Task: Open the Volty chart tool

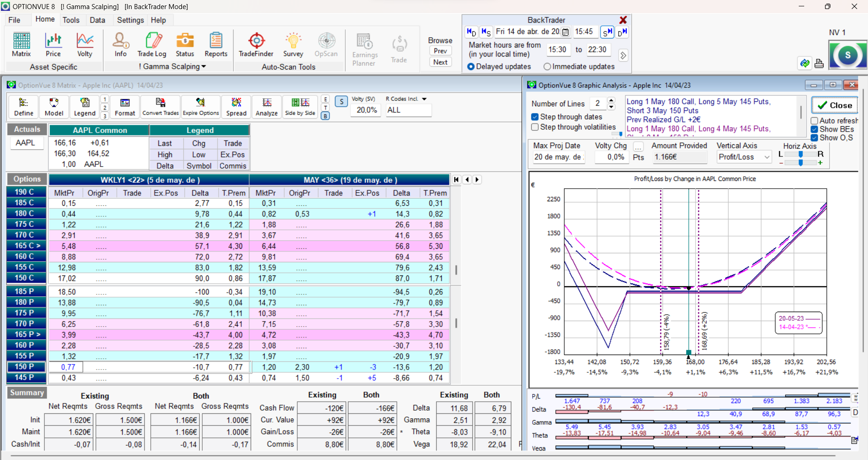Action: click(85, 44)
